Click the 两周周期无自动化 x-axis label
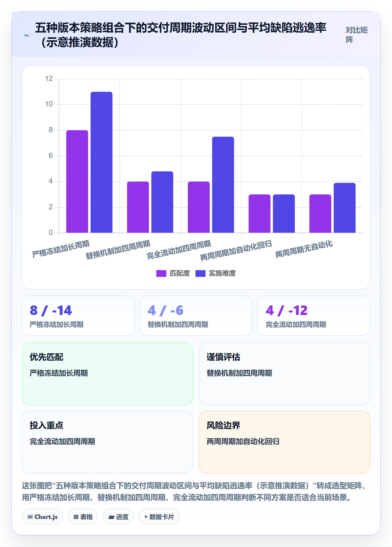Screen dimensions: 392x547 click(304, 249)
